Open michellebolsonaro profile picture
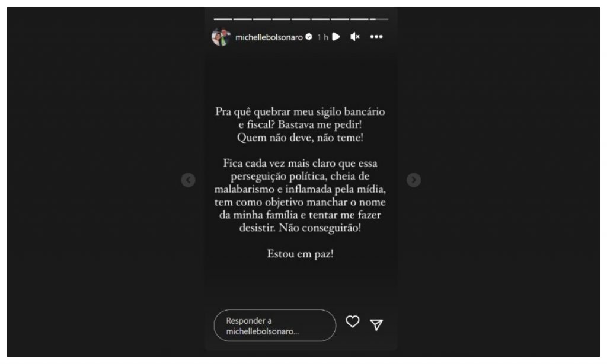Image resolution: width=607 pixels, height=364 pixels. [221, 37]
